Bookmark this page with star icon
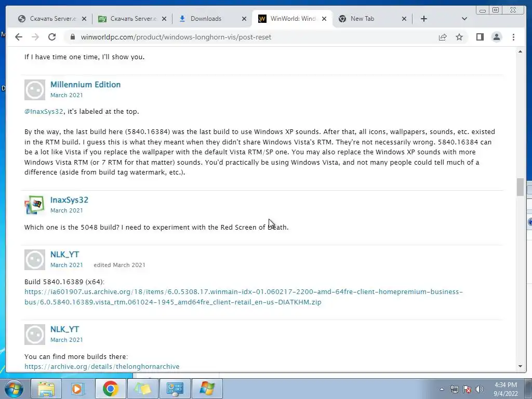Image resolution: width=532 pixels, height=399 pixels. (x=459, y=37)
